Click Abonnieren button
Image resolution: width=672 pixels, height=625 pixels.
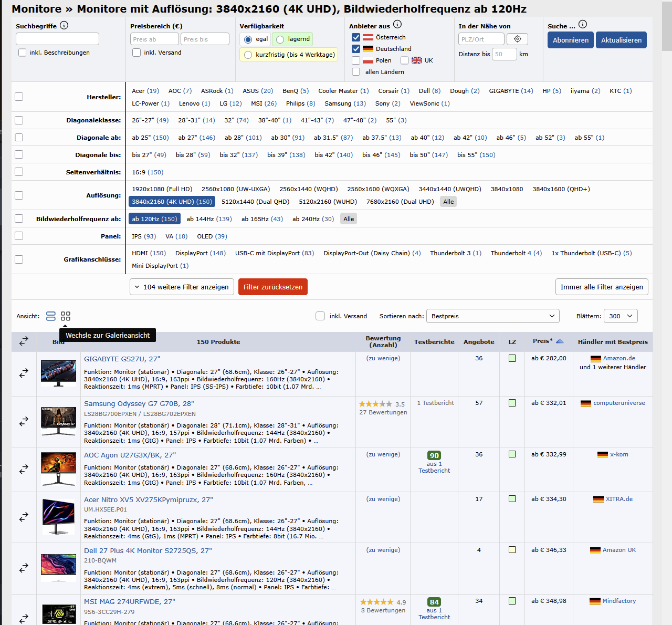click(571, 40)
